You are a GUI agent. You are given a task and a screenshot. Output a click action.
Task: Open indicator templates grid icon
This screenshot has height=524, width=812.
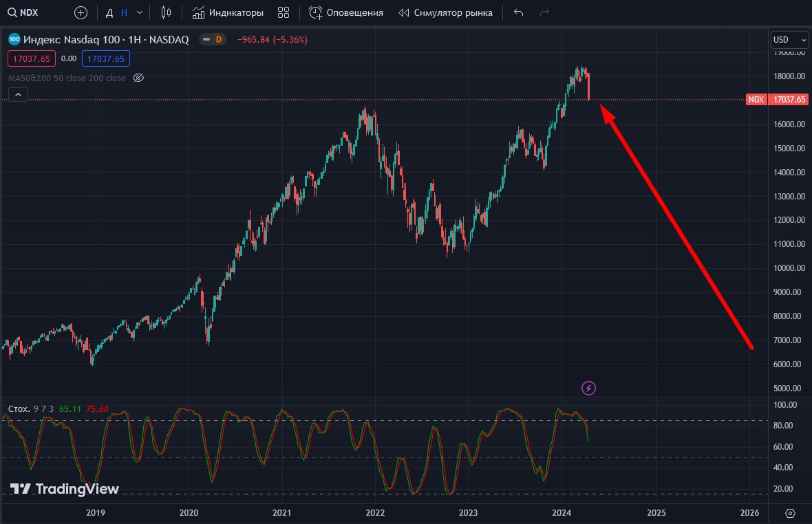284,12
